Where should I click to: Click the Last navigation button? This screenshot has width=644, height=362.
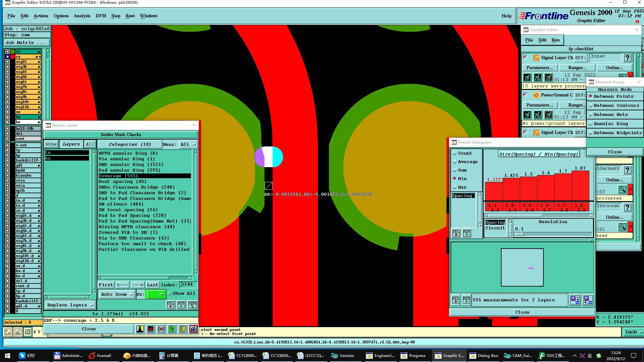153,285
